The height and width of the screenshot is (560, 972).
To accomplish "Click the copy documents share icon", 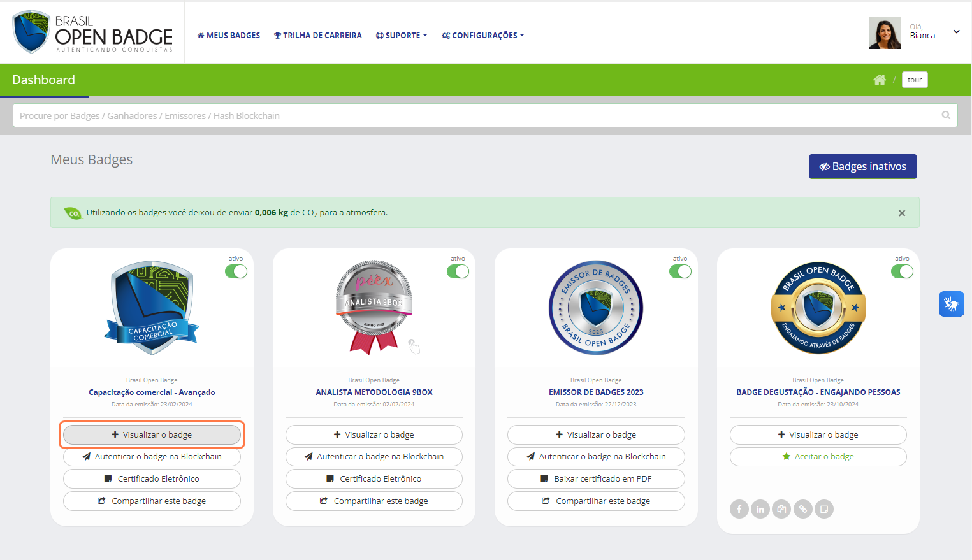I will [781, 509].
